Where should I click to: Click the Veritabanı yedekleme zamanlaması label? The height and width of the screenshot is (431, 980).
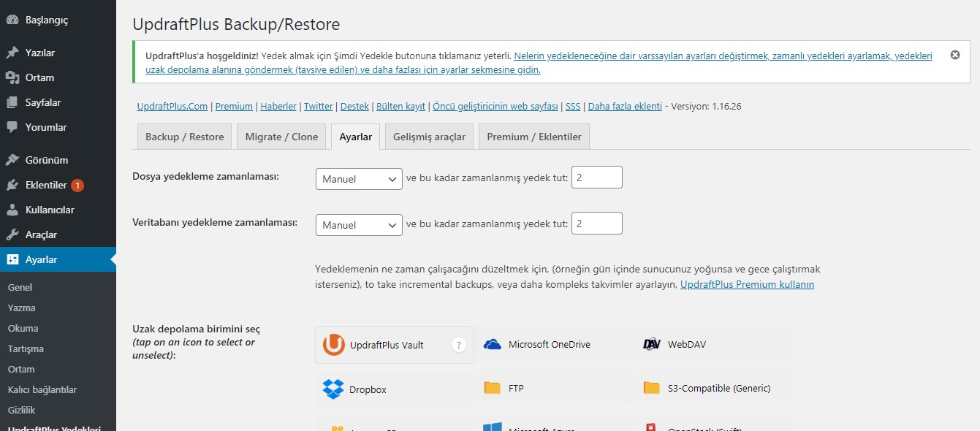[215, 222]
